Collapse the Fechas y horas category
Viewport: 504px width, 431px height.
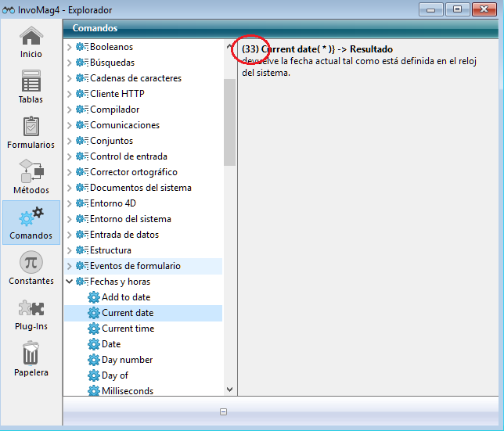pos(70,282)
